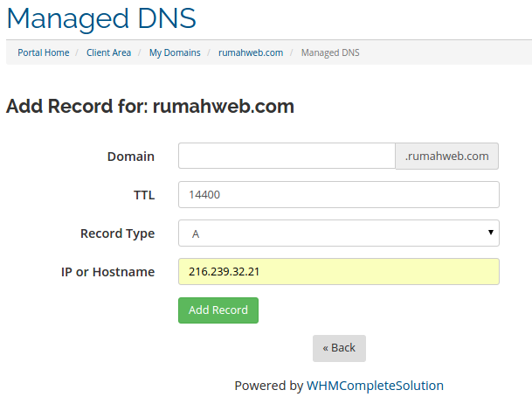Click the Record Type label
532x404 pixels.
tap(117, 233)
